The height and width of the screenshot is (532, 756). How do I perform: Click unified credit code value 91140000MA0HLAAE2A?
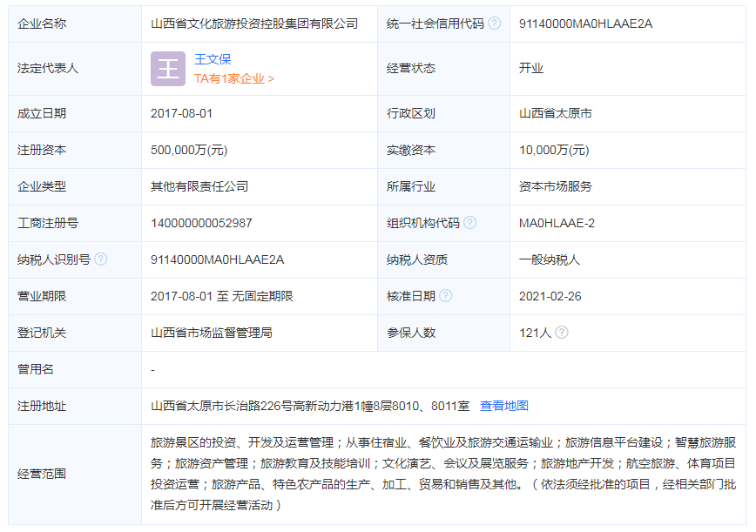[x=585, y=24]
